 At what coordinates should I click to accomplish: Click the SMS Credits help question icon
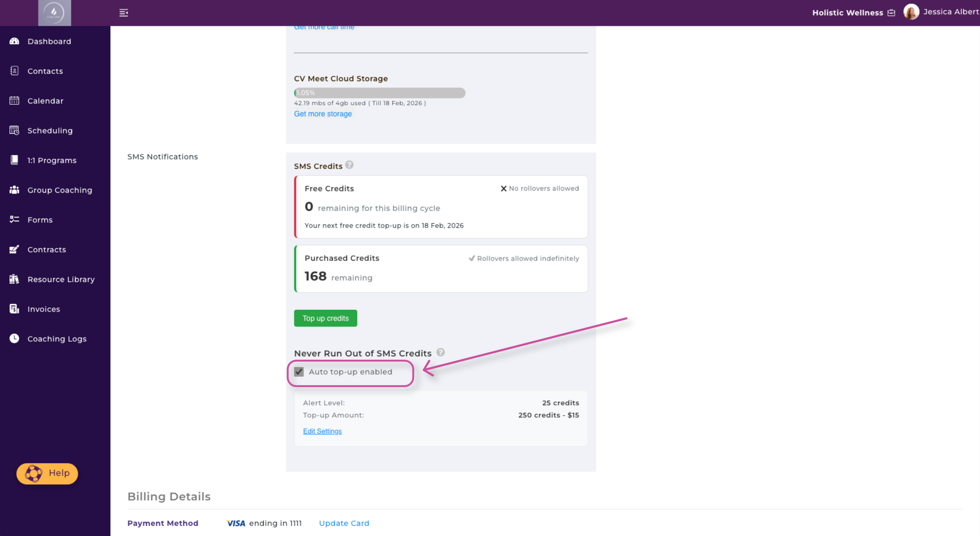(x=349, y=165)
